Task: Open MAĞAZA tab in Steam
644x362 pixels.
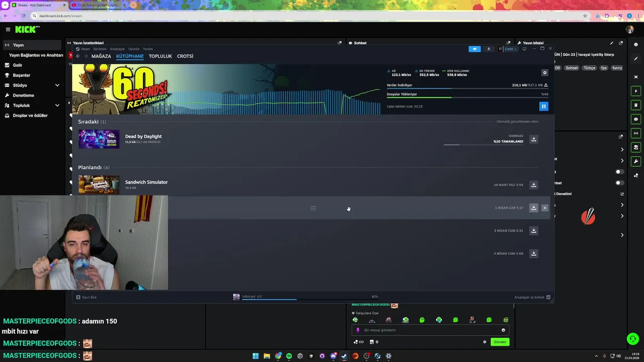Action: (101, 56)
